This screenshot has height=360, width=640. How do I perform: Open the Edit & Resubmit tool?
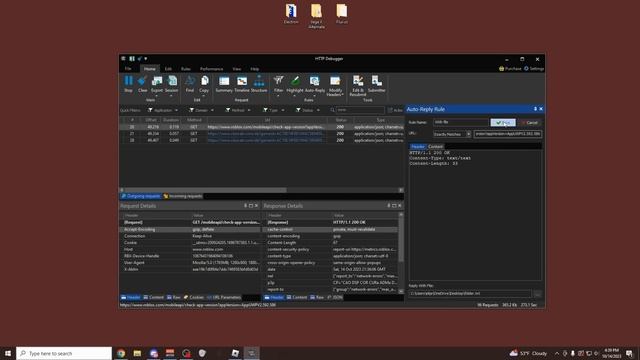click(358, 85)
